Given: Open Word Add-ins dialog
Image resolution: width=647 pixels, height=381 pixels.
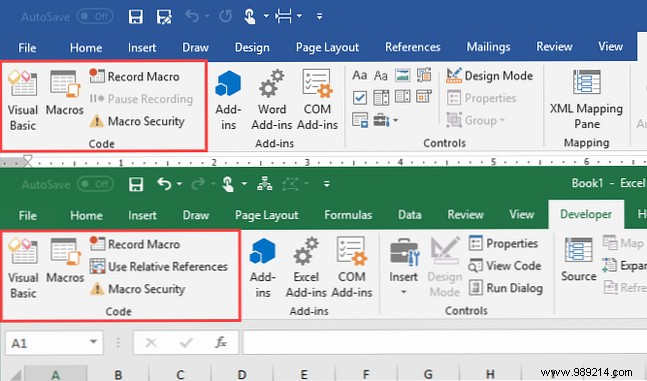Looking at the screenshot, I should click(272, 100).
